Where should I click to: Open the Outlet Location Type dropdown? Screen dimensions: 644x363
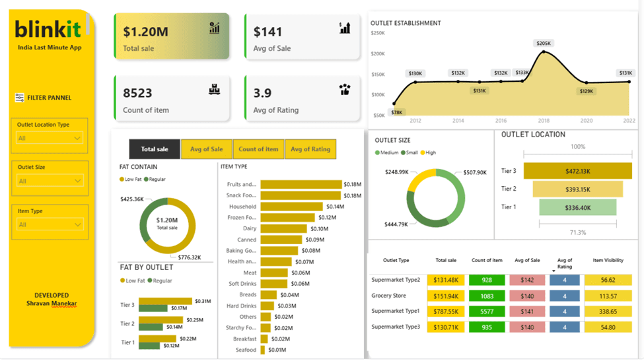pyautogui.click(x=50, y=139)
